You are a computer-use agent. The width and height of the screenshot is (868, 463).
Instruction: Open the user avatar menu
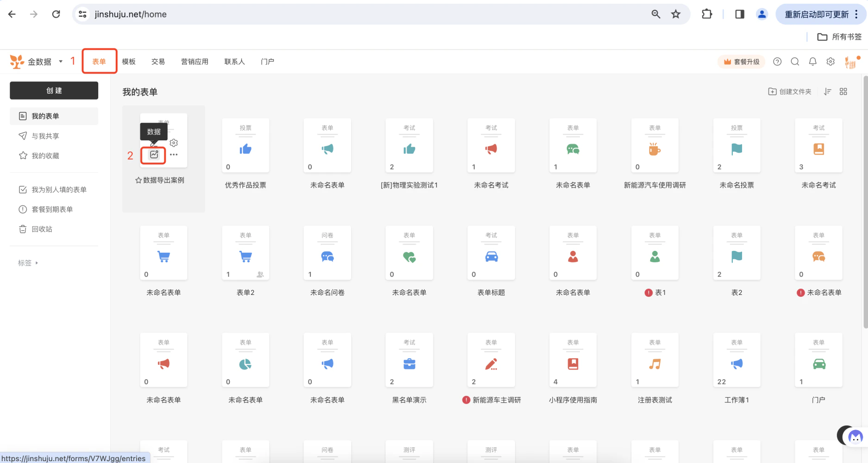[851, 62]
